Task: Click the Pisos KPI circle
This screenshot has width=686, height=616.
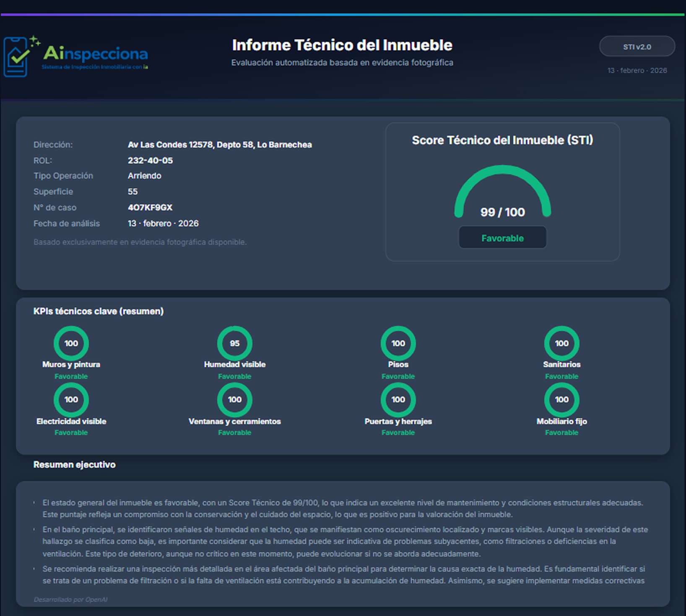Action: (x=398, y=343)
